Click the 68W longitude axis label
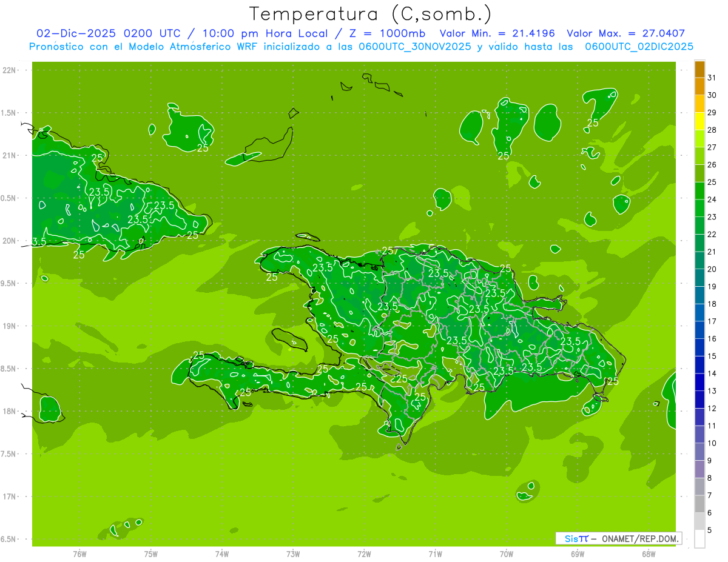Screen dimensions: 728x562 [x=649, y=554]
